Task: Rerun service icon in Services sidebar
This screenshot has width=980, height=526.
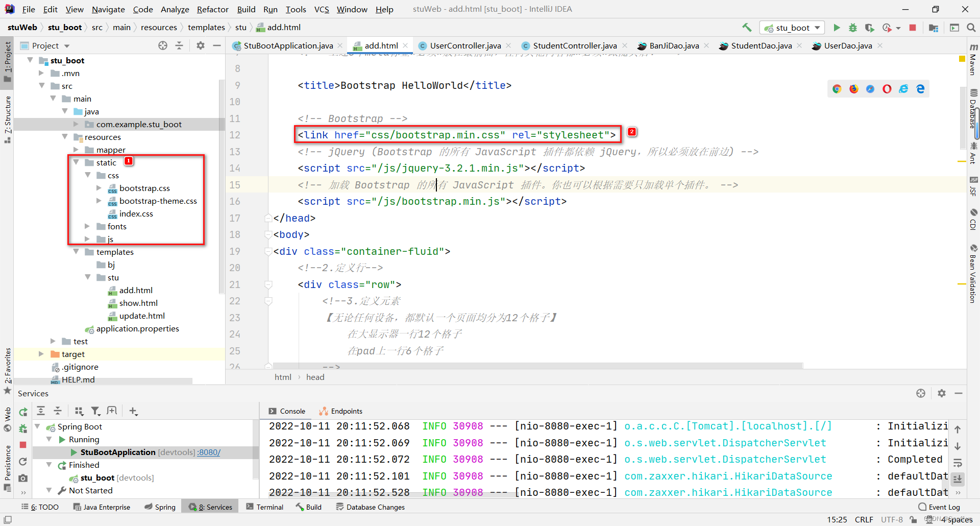Action: (x=23, y=412)
